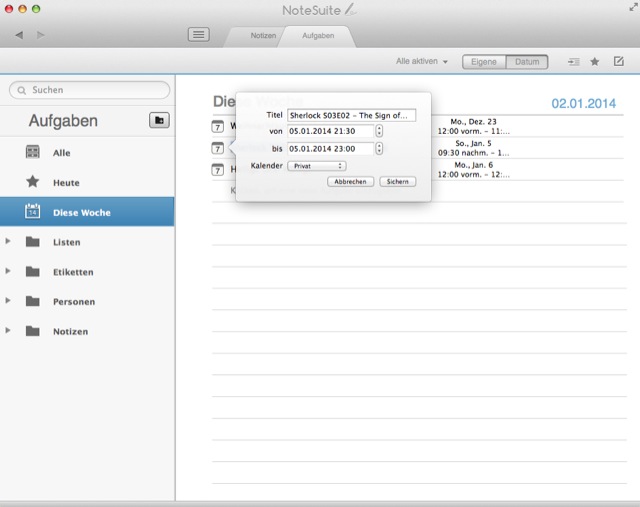Viewport: 640px width, 507px height.
Task: Click the calendar icon of the first task
Action: click(219, 127)
